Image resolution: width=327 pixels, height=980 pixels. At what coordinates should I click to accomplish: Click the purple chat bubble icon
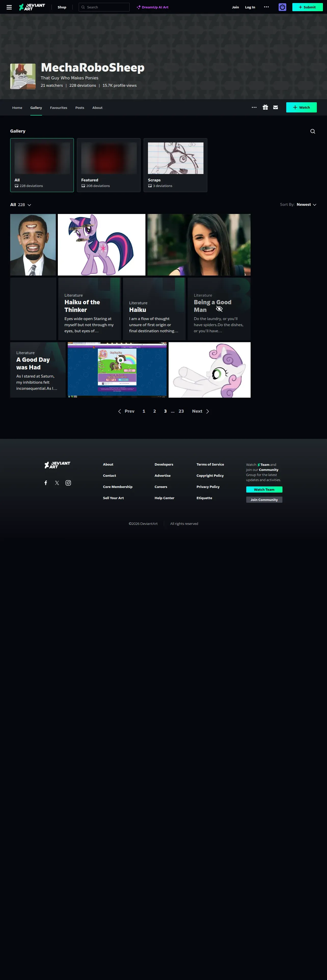(x=282, y=7)
